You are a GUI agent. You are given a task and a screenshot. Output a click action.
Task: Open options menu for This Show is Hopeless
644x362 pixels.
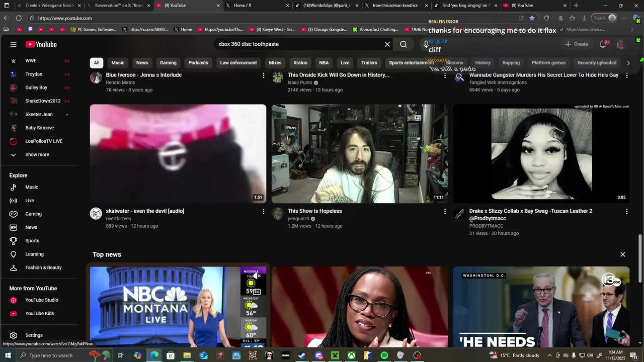pyautogui.click(x=445, y=212)
